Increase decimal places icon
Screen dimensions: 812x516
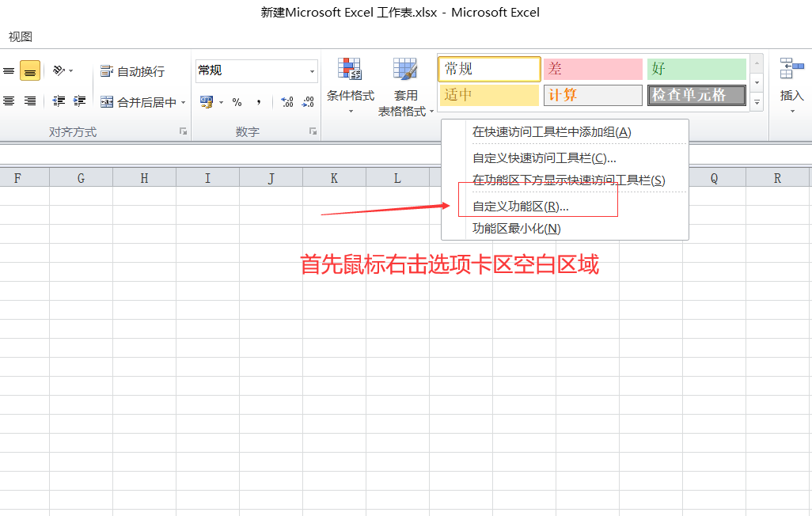pos(287,102)
